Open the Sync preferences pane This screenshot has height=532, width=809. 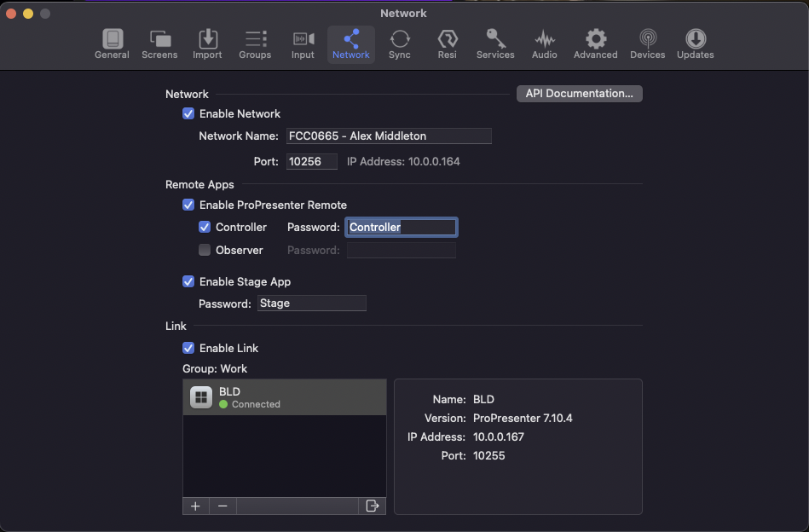399,44
